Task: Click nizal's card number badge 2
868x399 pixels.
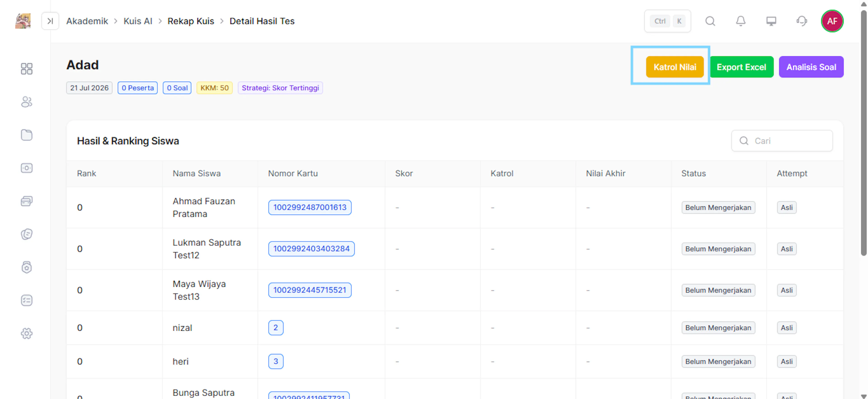Action: point(276,328)
